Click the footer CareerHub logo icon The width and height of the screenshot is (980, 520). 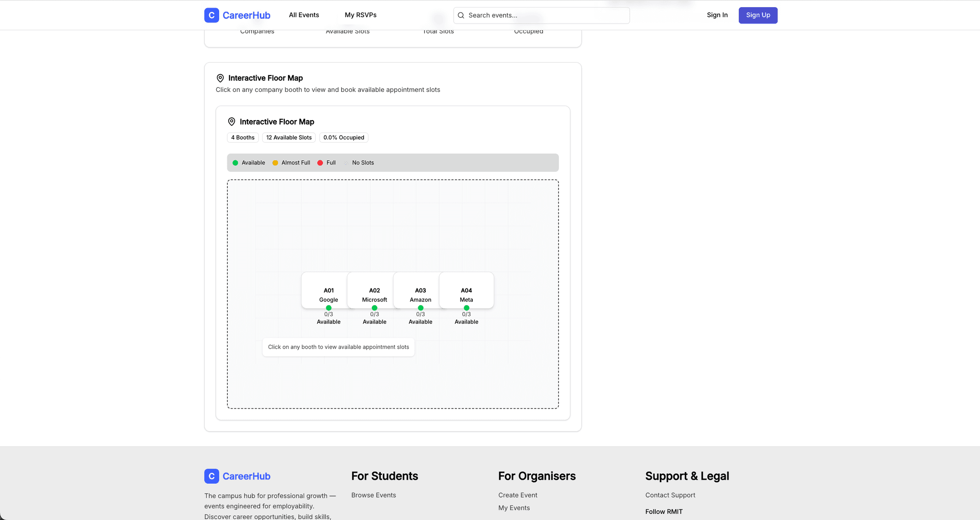(x=212, y=476)
